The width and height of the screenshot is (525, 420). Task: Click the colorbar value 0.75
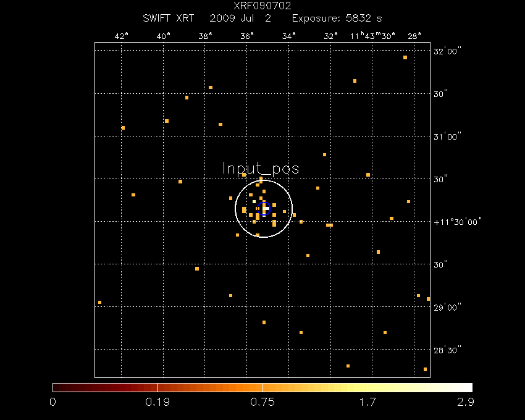[x=262, y=402]
